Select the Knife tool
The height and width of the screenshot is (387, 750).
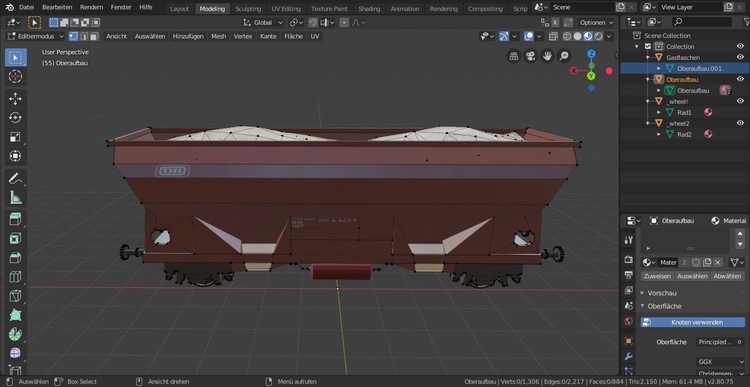point(16,296)
